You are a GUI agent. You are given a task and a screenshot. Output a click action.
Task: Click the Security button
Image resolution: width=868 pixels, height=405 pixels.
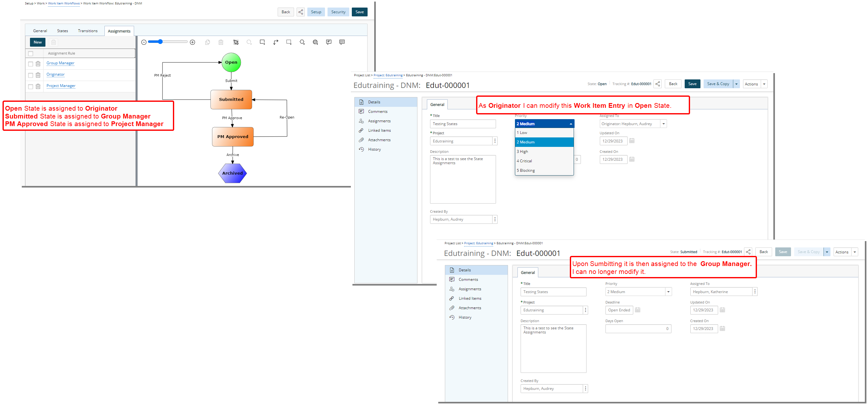pyautogui.click(x=338, y=12)
